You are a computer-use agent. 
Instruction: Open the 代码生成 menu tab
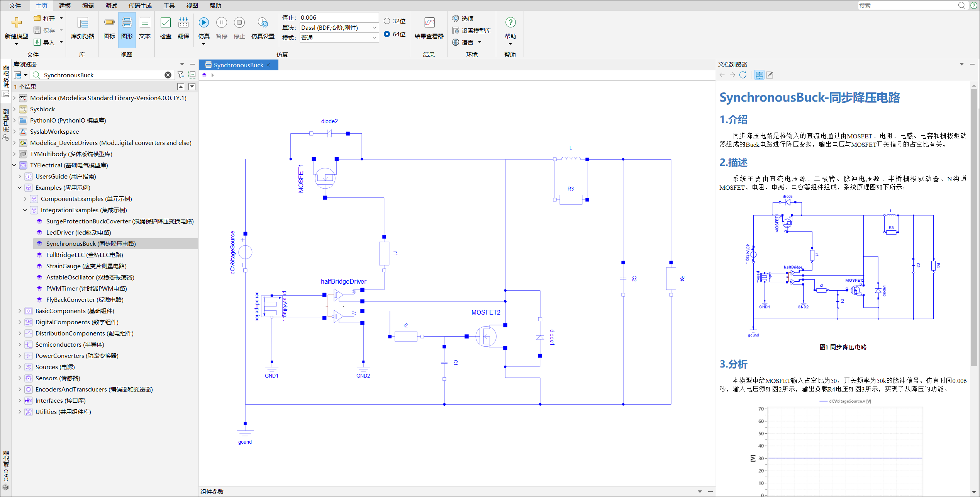[140, 5]
